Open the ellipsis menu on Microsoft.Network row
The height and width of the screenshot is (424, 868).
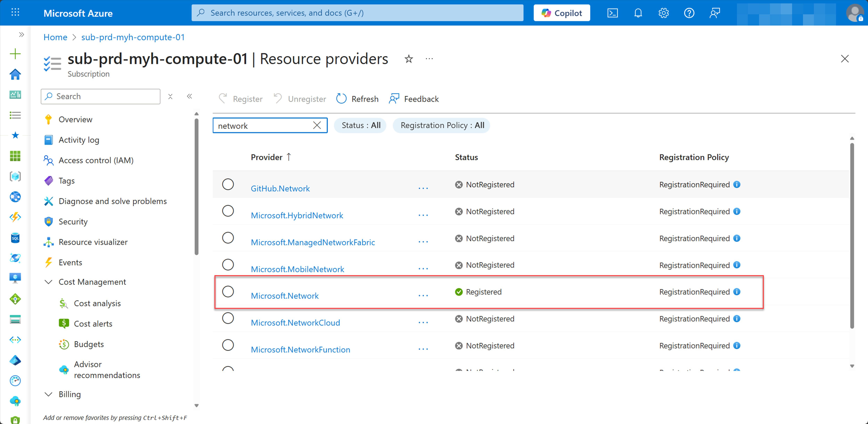click(423, 295)
